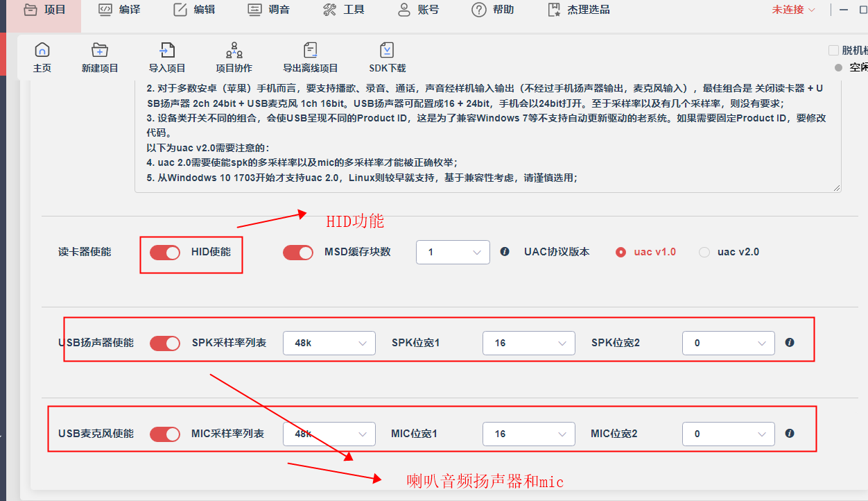Open the 账号 menu
The image size is (868, 501).
tap(418, 10)
